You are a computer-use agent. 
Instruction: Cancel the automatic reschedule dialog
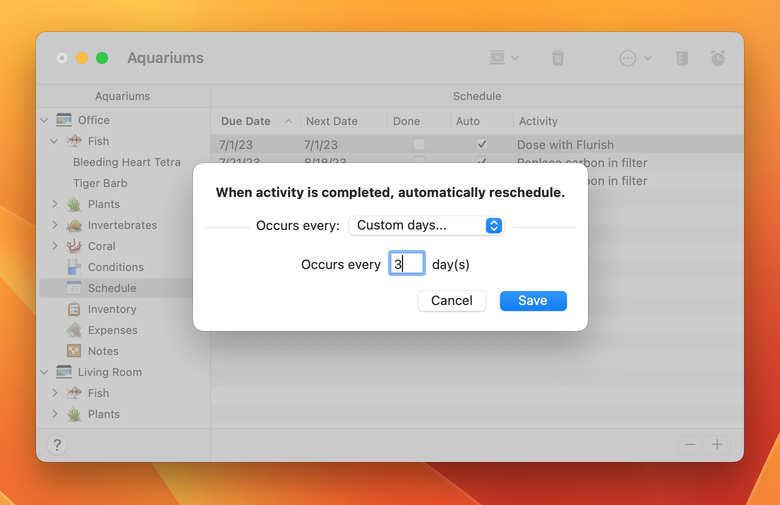[x=452, y=301]
